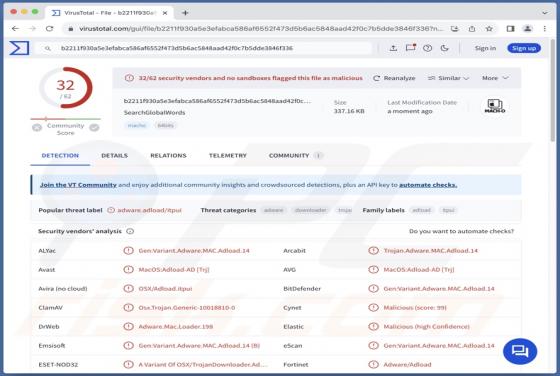Expand the tab search chevron

pyautogui.click(x=545, y=13)
